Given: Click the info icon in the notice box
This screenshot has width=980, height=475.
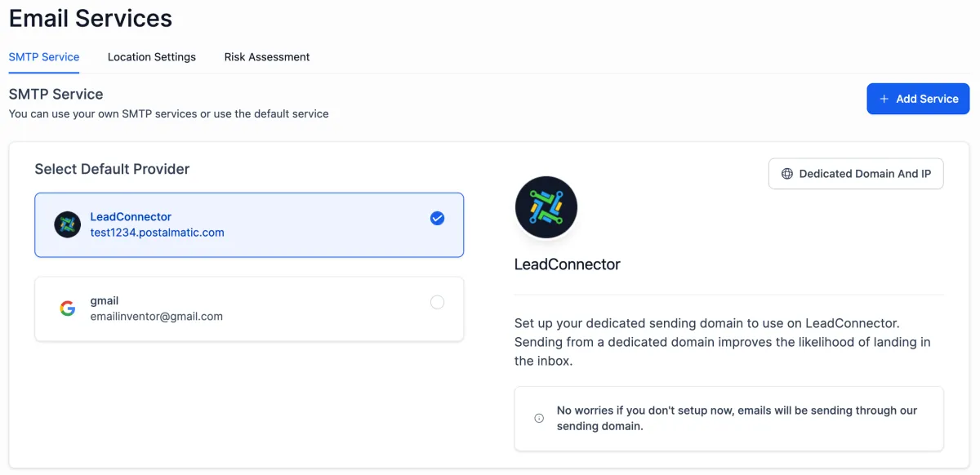Looking at the screenshot, I should click(539, 418).
